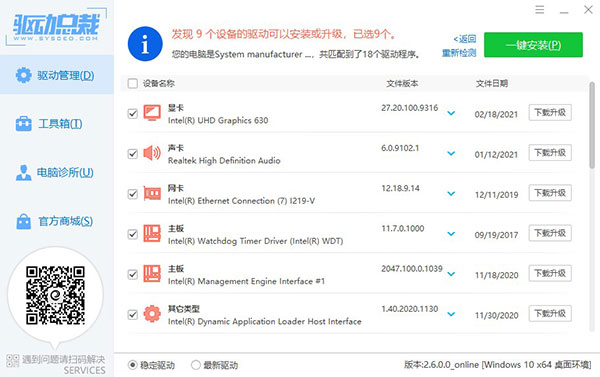Click the motherboard icon for Management Engine Interface

point(152,274)
